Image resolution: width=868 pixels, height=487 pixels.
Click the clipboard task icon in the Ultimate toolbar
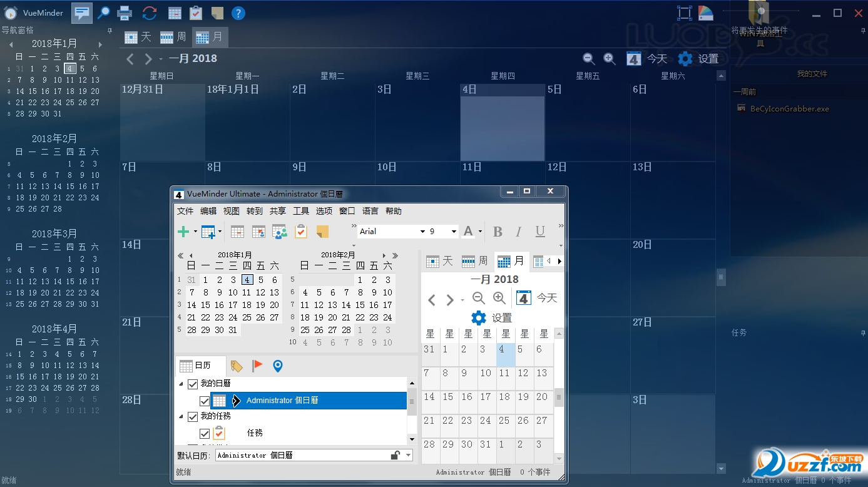pyautogui.click(x=301, y=232)
